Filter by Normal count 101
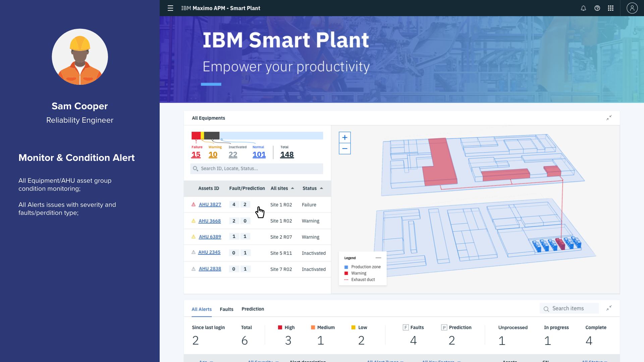Image resolution: width=644 pixels, height=362 pixels. coord(259,155)
